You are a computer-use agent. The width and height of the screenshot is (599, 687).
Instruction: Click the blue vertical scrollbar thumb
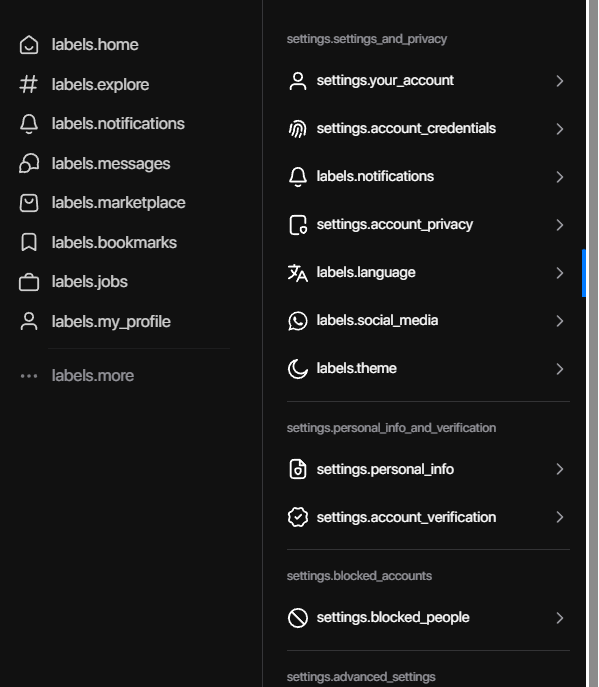pos(584,273)
